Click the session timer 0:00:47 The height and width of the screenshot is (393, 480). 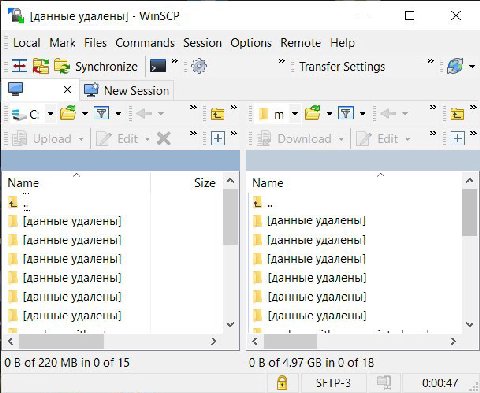click(440, 383)
